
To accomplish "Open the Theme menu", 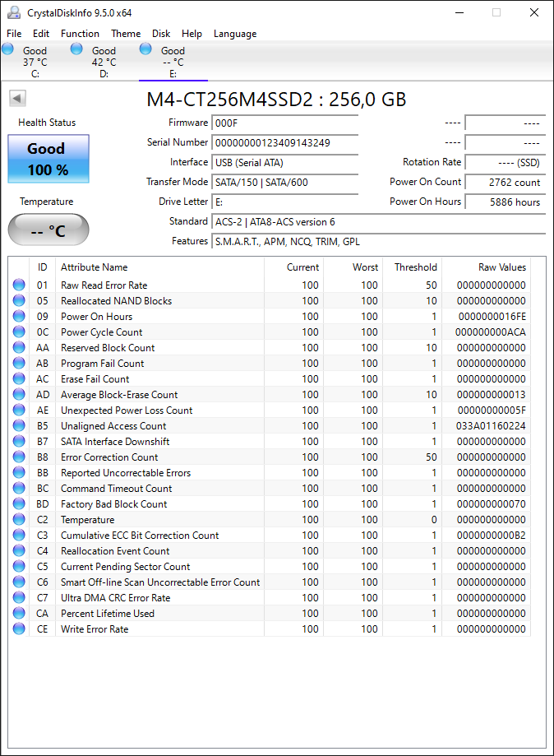I will 126,34.
